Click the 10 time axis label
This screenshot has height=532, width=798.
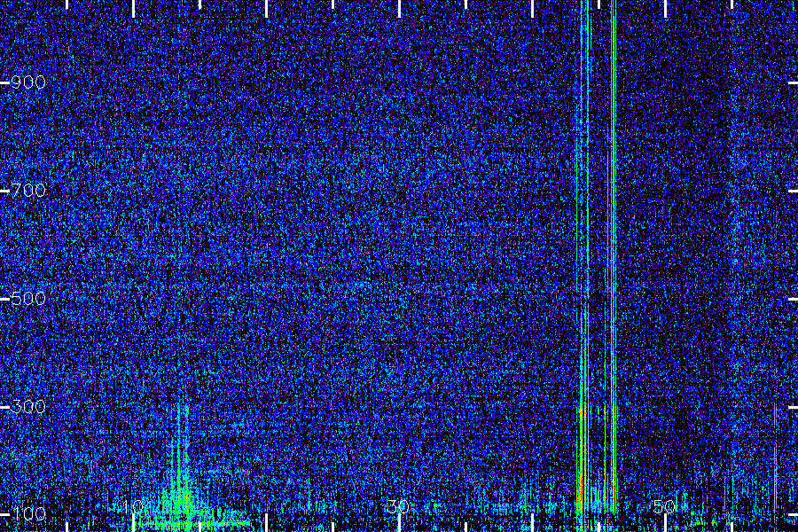(133, 506)
